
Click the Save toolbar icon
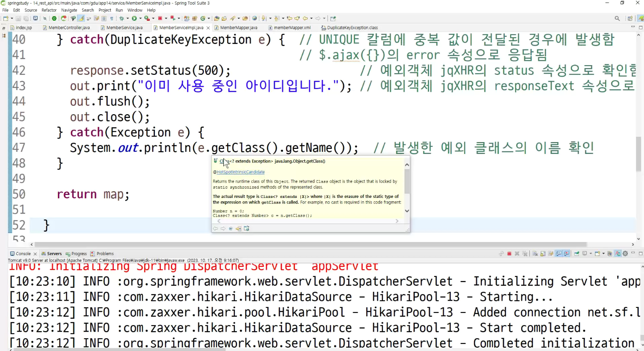click(18, 19)
